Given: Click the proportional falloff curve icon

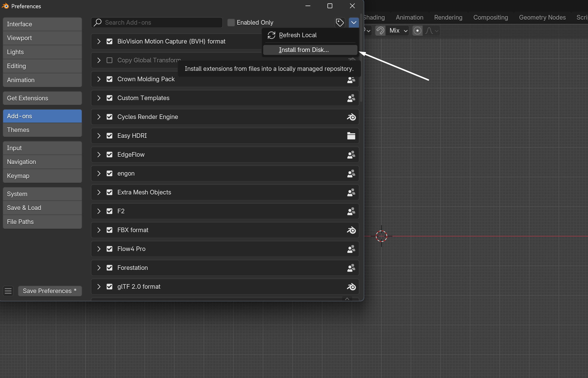Looking at the screenshot, I should point(431,31).
